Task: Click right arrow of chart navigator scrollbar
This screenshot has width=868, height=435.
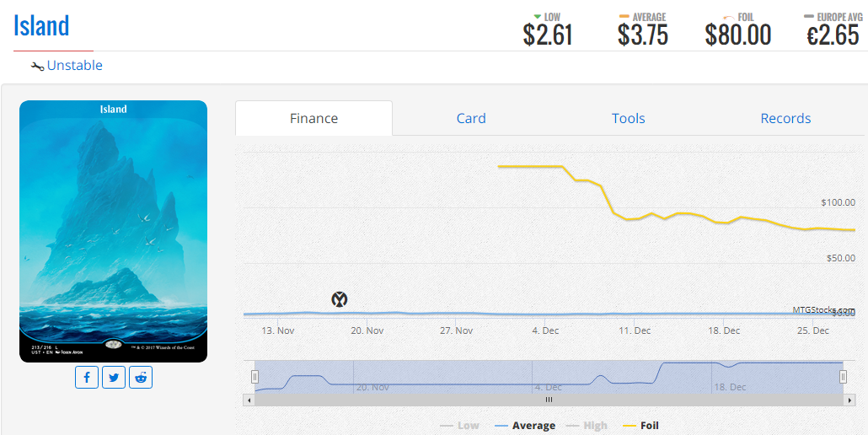Action: (849, 400)
